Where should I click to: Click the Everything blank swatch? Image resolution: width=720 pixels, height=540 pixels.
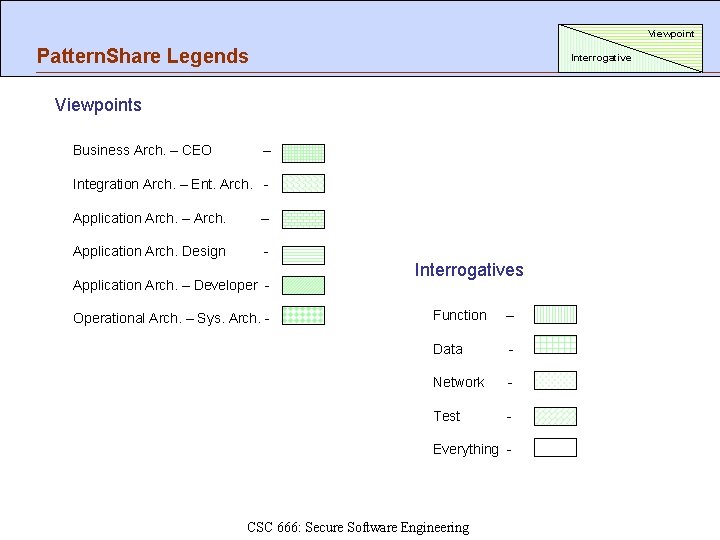tap(555, 448)
